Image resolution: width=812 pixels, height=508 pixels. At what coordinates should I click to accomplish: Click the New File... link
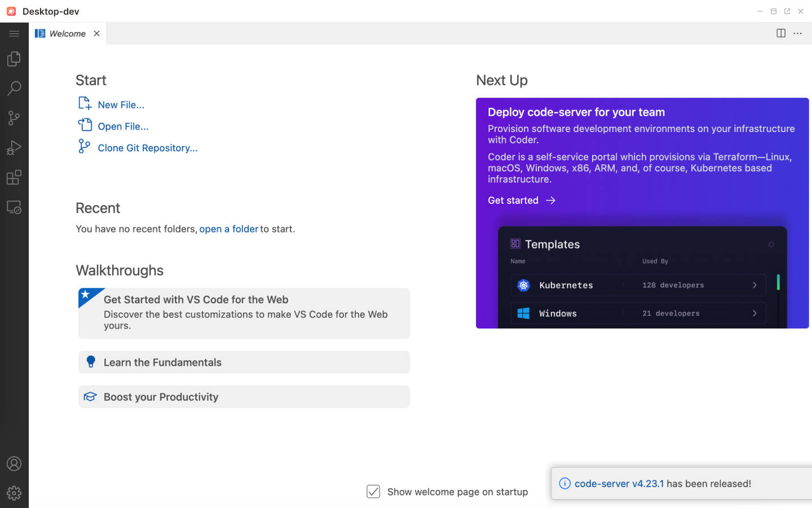point(121,105)
